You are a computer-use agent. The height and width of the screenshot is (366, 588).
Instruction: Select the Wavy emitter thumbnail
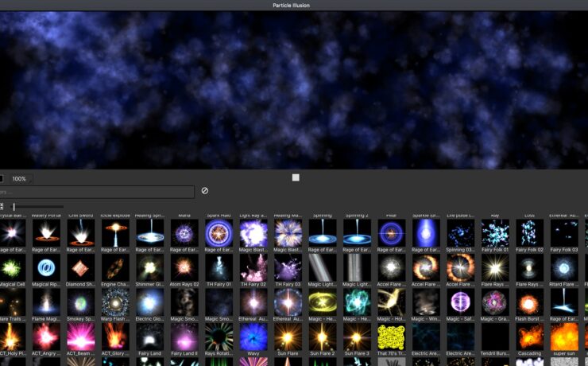253,337
